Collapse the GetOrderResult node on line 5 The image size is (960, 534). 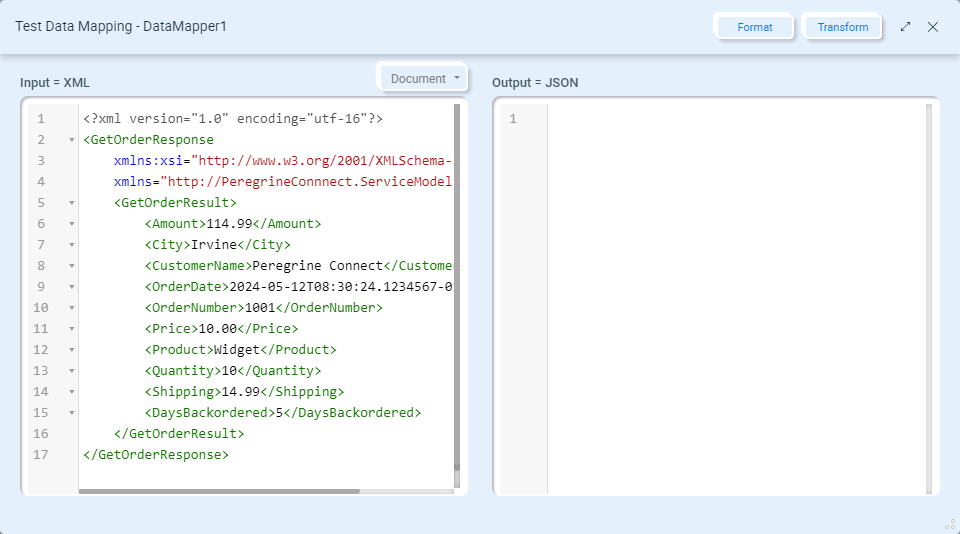click(72, 203)
